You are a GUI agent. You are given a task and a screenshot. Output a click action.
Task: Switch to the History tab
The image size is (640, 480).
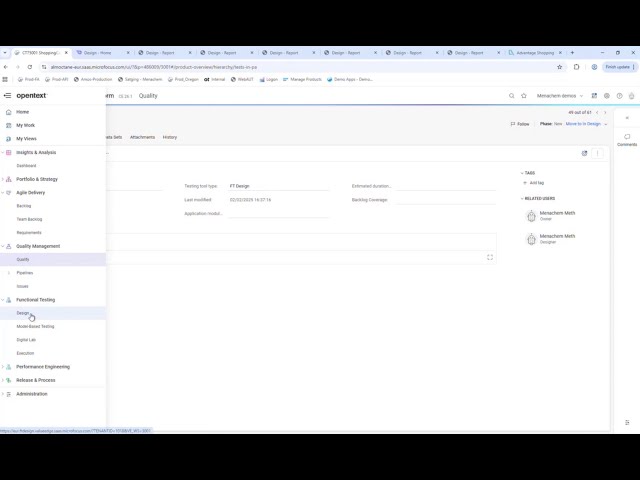(170, 137)
